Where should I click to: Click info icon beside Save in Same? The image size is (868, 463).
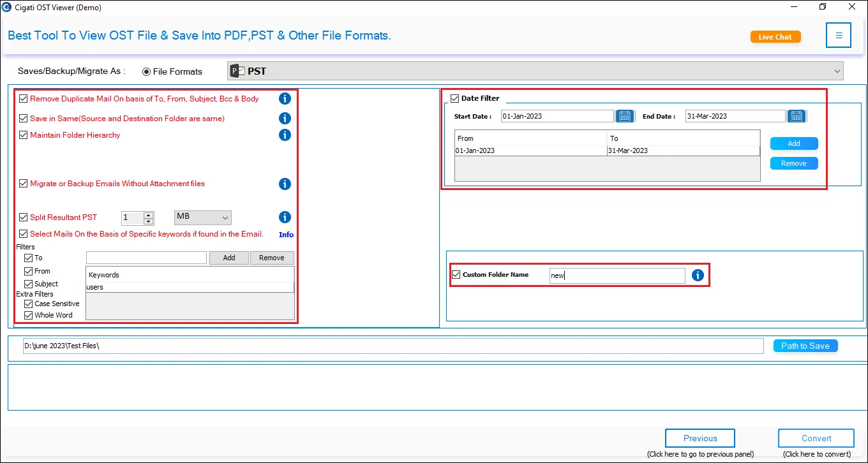coord(285,118)
